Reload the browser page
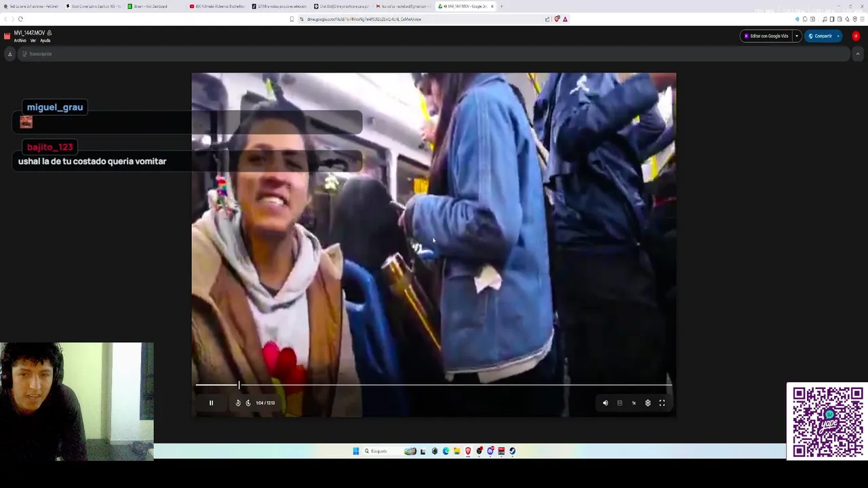The width and height of the screenshot is (868, 488). point(20,19)
